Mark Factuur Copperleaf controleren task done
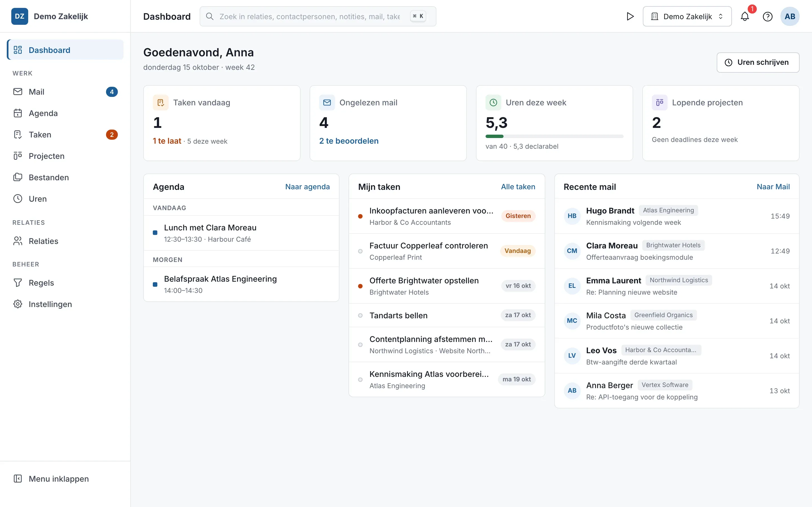This screenshot has height=507, width=812. point(360,251)
